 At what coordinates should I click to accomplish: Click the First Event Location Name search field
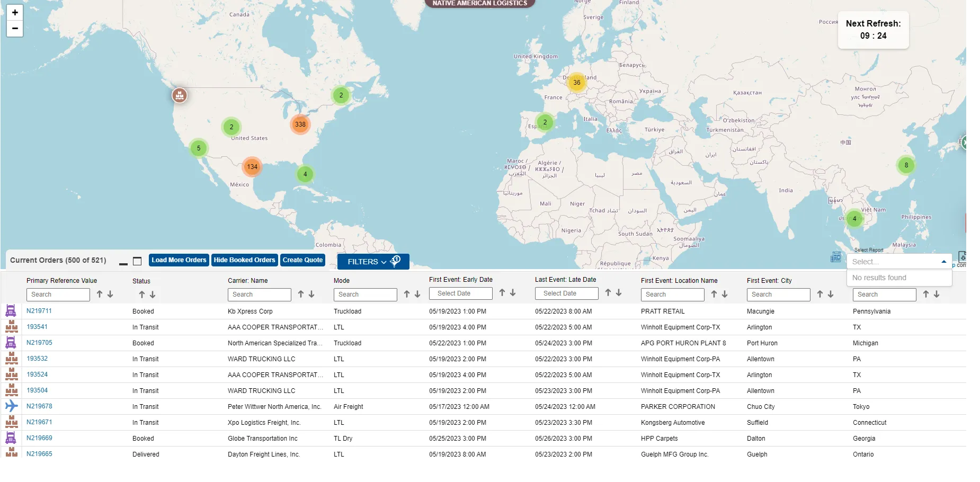673,294
